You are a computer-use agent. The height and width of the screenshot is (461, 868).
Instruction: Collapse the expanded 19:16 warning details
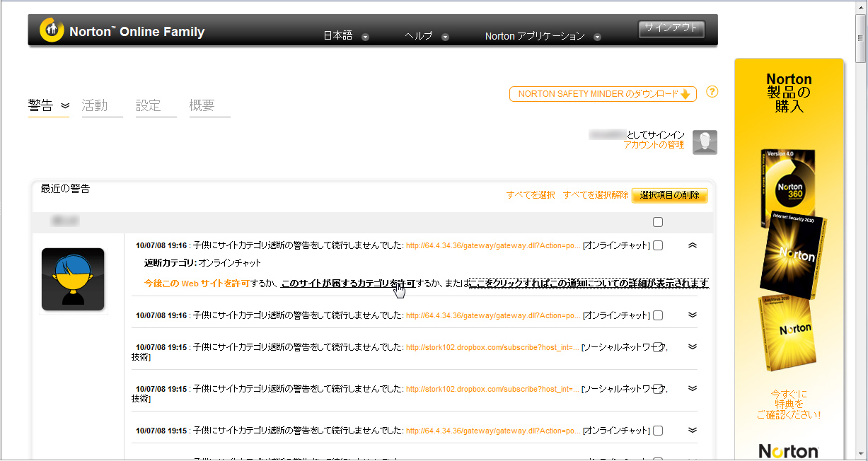click(x=693, y=245)
